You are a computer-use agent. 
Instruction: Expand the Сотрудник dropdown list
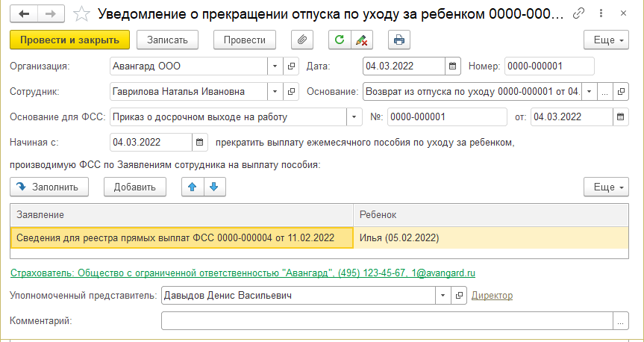[x=275, y=92]
